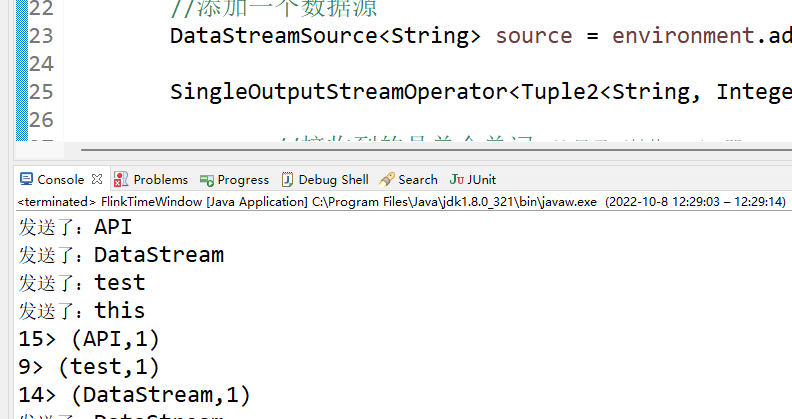
Task: Click the Console view icon
Action: pos(26,180)
